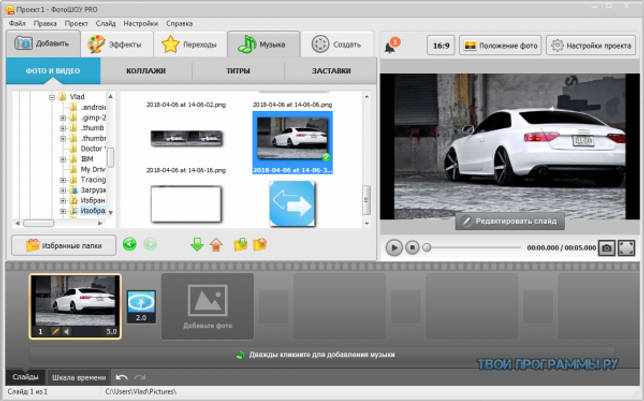Screen dimensions: 644x401
Task: Click the Избранные папки button
Action: (64, 246)
